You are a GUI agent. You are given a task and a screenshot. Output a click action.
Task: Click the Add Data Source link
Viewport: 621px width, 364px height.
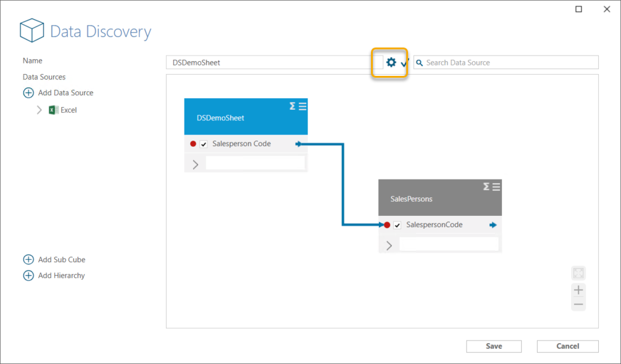point(66,93)
